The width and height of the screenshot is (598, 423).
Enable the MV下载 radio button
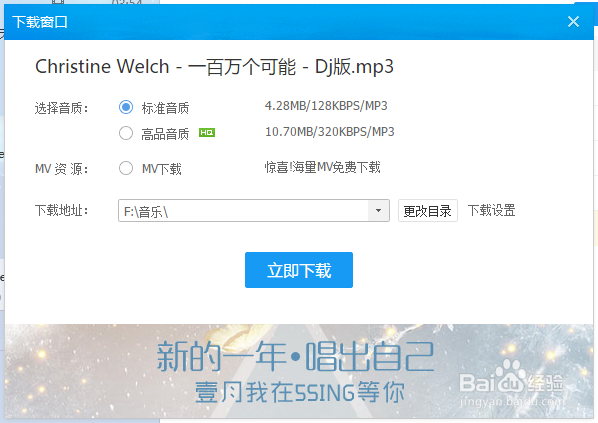126,168
